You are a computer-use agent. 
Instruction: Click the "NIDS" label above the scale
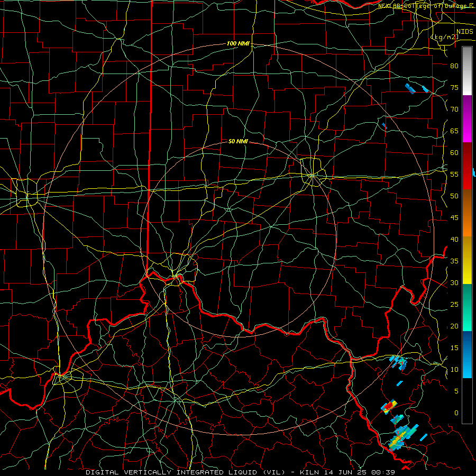pos(465,32)
